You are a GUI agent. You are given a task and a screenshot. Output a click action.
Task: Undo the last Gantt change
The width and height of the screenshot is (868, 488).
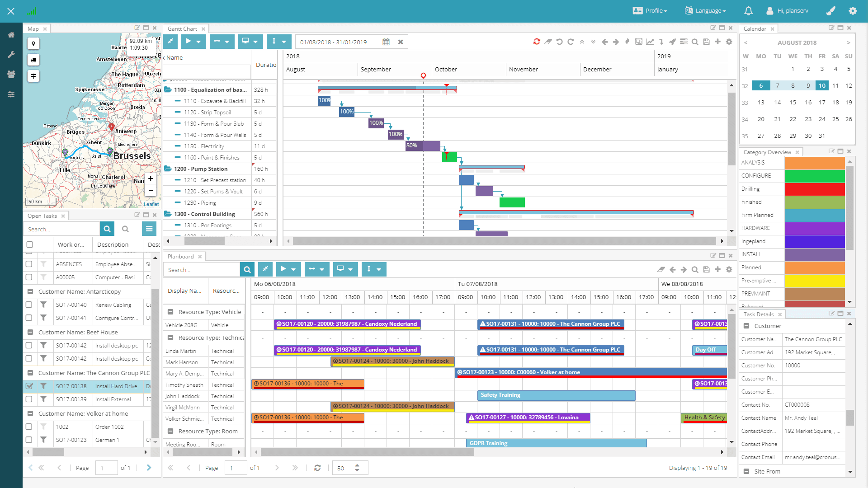(x=559, y=42)
